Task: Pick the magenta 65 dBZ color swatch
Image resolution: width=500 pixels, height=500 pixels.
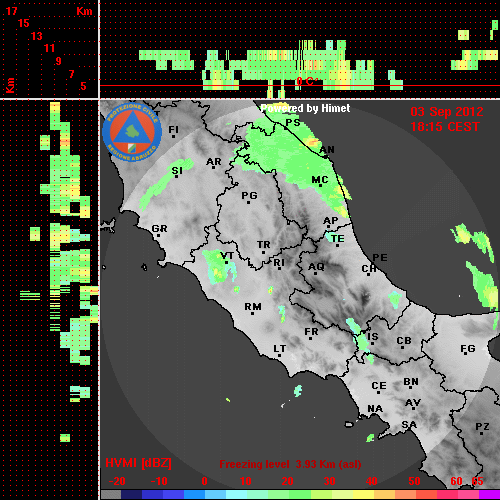Action: [x=489, y=495]
